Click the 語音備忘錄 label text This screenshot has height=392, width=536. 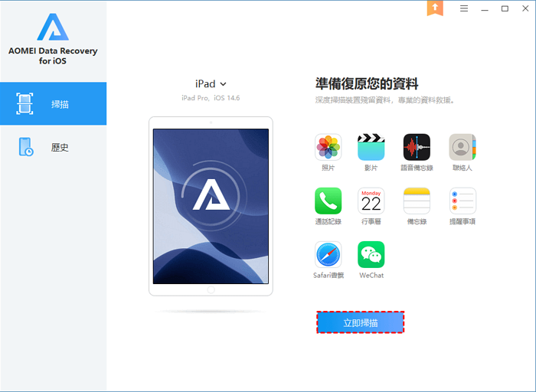(417, 168)
